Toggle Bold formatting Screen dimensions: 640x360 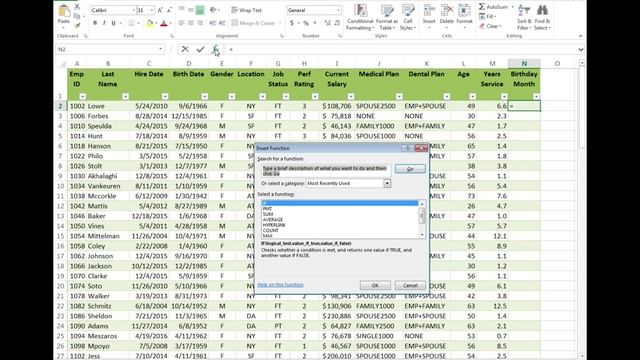pyautogui.click(x=95, y=23)
